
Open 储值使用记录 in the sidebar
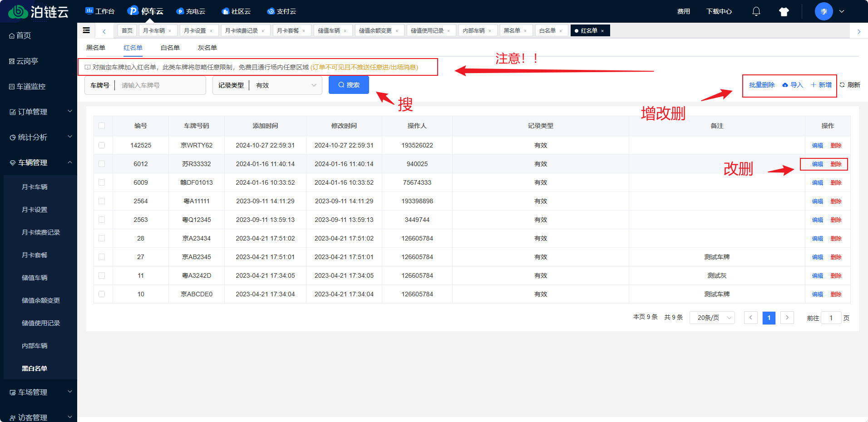[x=41, y=323]
